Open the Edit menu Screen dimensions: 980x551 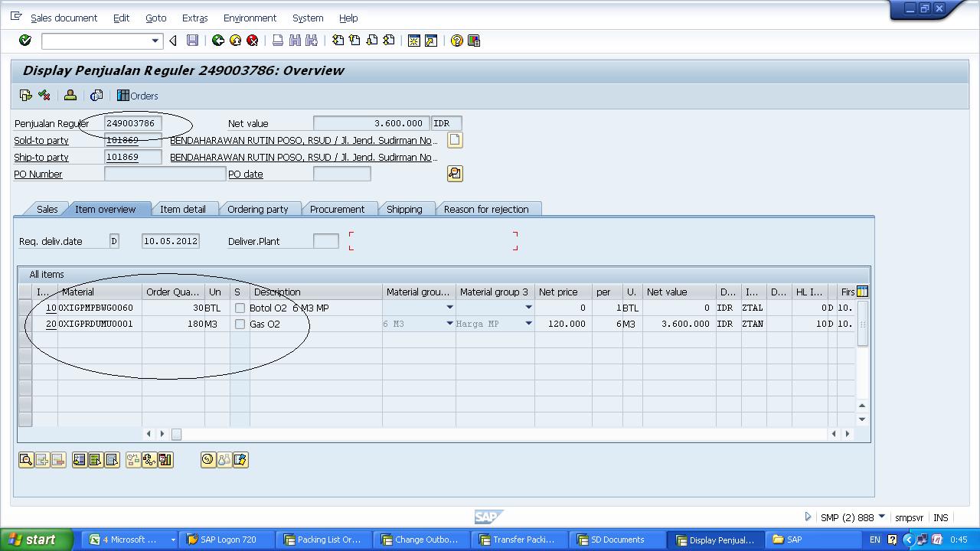click(121, 18)
